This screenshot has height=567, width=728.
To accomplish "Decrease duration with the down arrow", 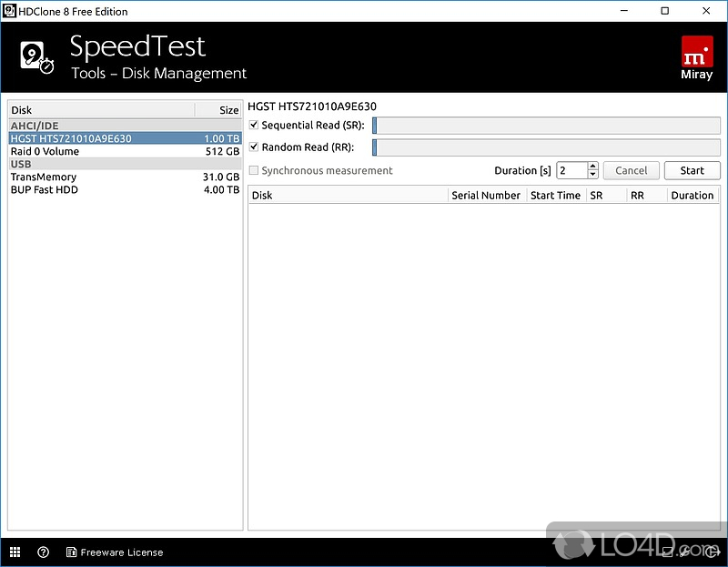I will pyautogui.click(x=592, y=175).
